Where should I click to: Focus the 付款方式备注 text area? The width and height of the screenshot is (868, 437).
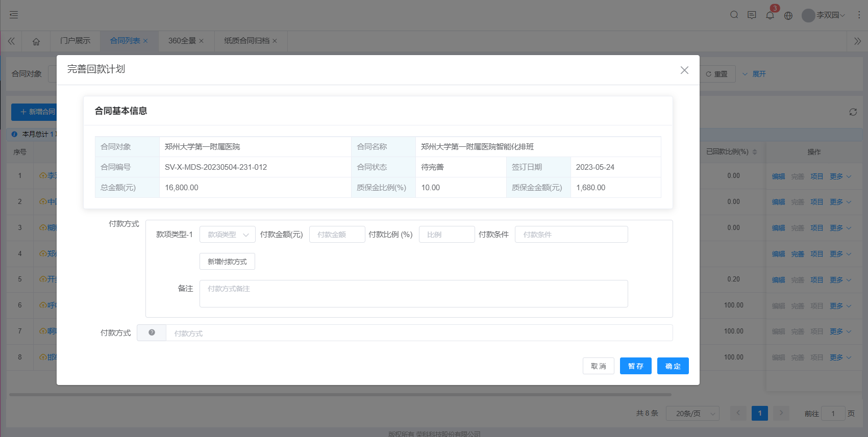[x=413, y=294]
